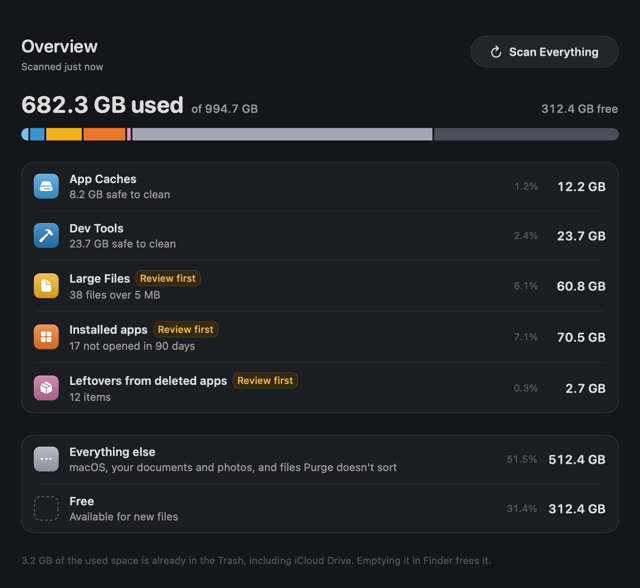Screen dimensions: 640x588
Task: Select the light blue storage bar segment
Action: pyautogui.click(x=25, y=134)
